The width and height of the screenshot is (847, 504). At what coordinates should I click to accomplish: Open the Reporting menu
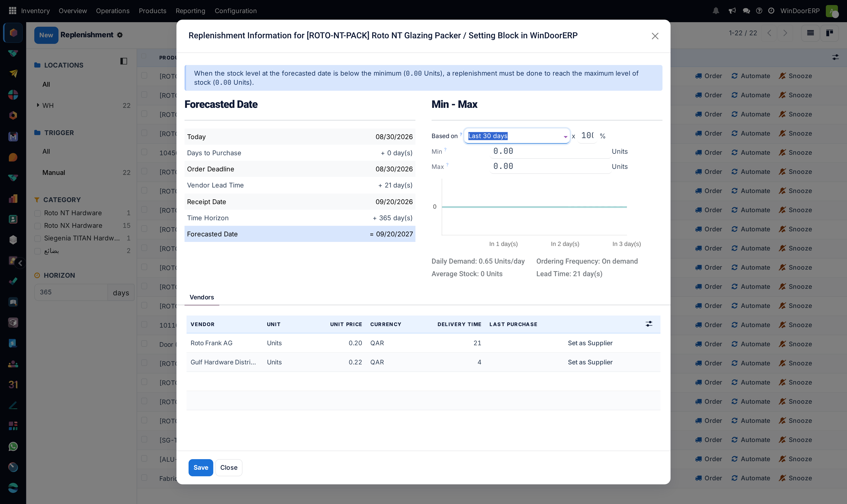(190, 11)
